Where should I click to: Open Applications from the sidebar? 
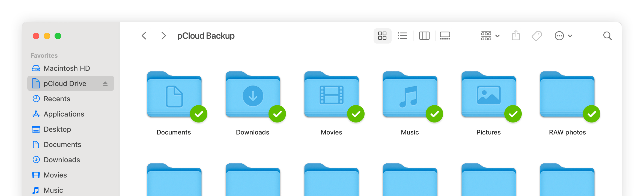tap(64, 114)
